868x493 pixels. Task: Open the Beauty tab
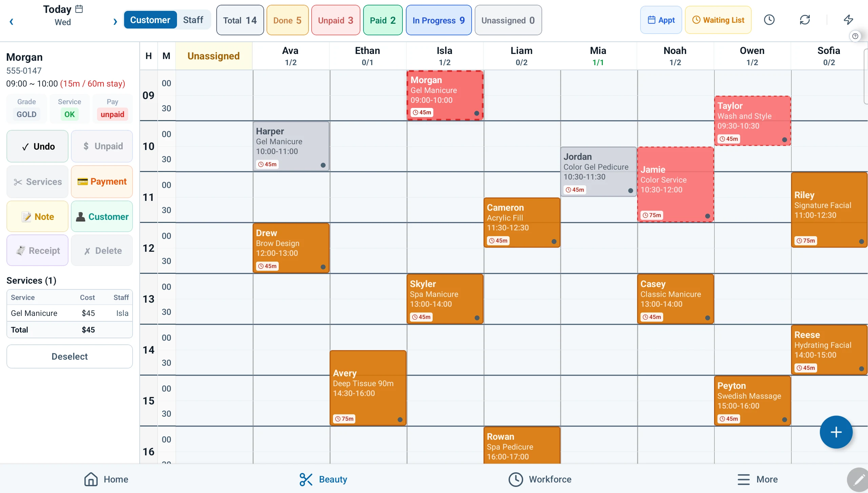pyautogui.click(x=323, y=479)
